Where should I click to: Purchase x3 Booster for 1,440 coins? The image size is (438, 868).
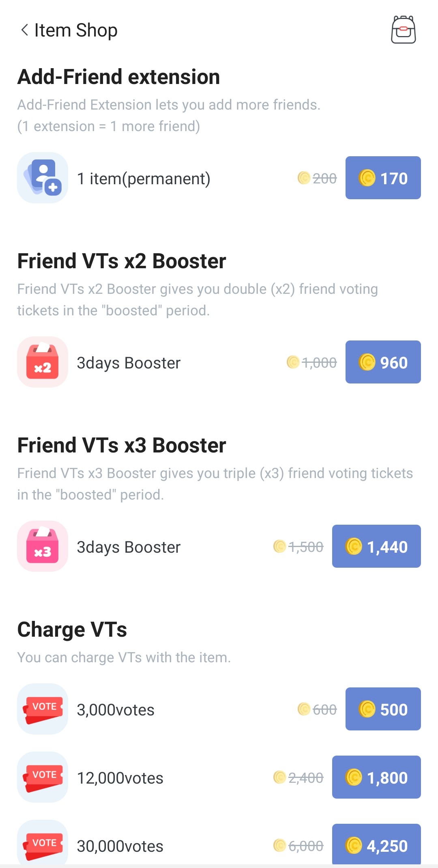pos(376,546)
